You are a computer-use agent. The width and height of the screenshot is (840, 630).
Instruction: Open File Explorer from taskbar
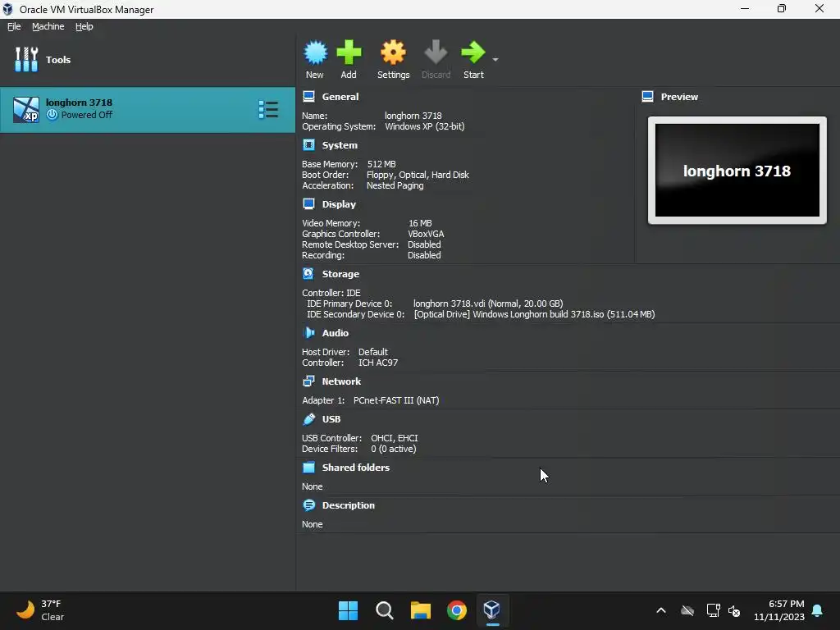point(421,610)
